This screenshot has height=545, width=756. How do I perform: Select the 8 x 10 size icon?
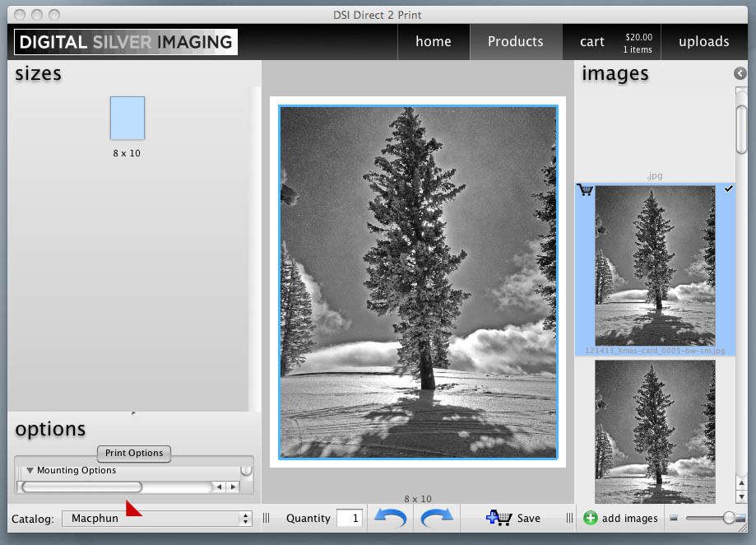point(128,118)
